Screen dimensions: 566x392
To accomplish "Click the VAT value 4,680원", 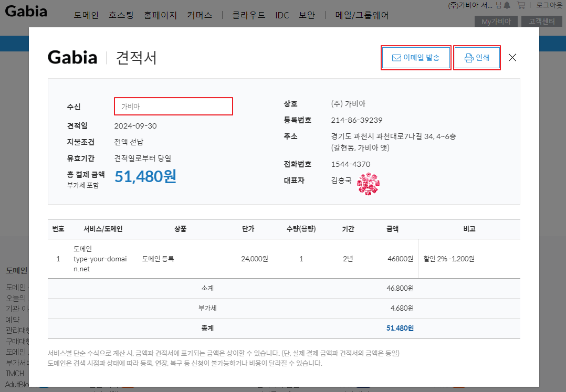I will 402,308.
